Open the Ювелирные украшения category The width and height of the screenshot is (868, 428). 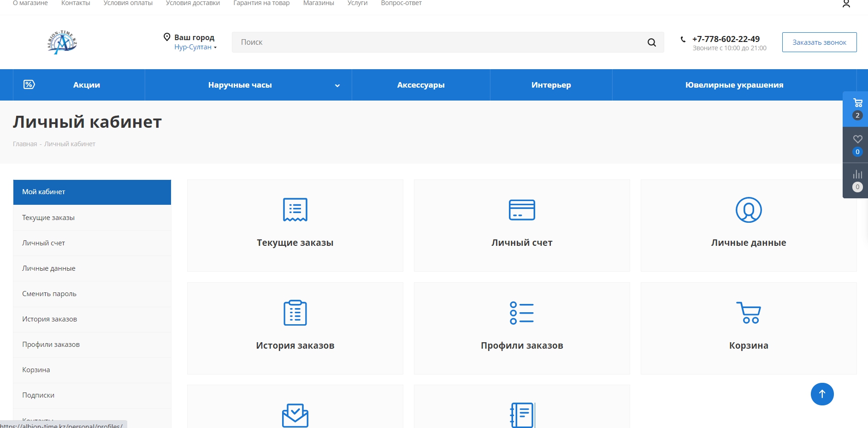pyautogui.click(x=734, y=85)
